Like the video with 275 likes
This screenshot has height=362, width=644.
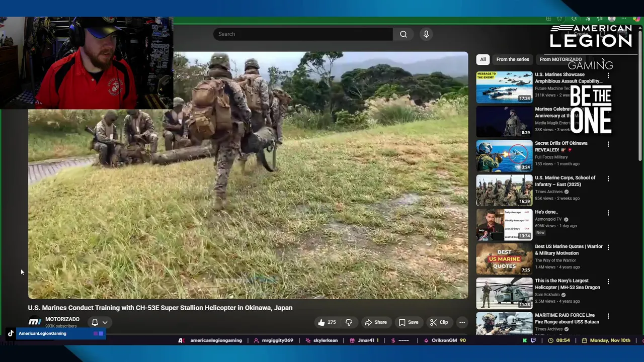tap(327, 322)
